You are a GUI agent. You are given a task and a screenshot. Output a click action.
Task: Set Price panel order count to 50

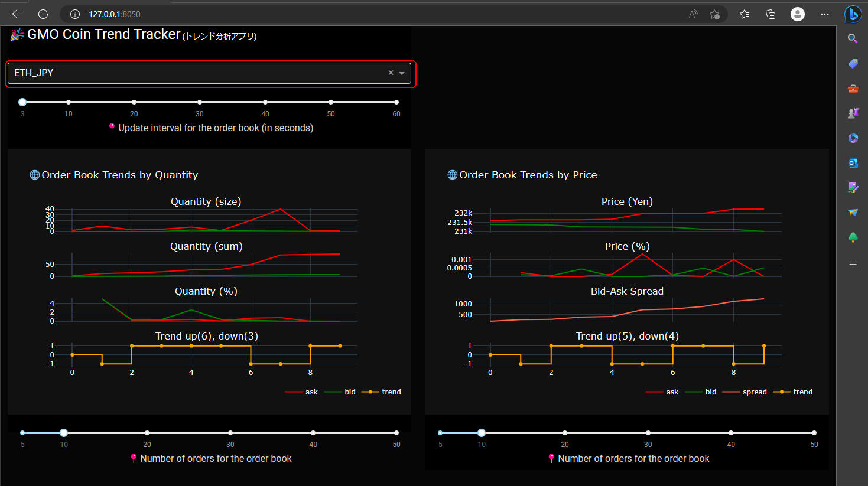click(x=814, y=433)
